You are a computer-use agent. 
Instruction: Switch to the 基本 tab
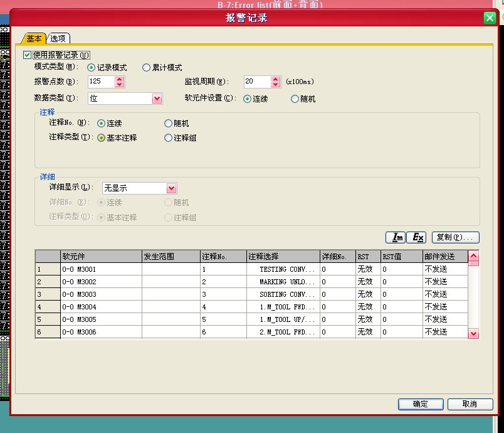coord(34,39)
